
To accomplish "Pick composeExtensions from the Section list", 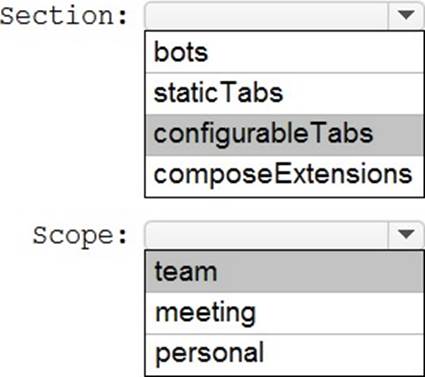I will point(285,176).
